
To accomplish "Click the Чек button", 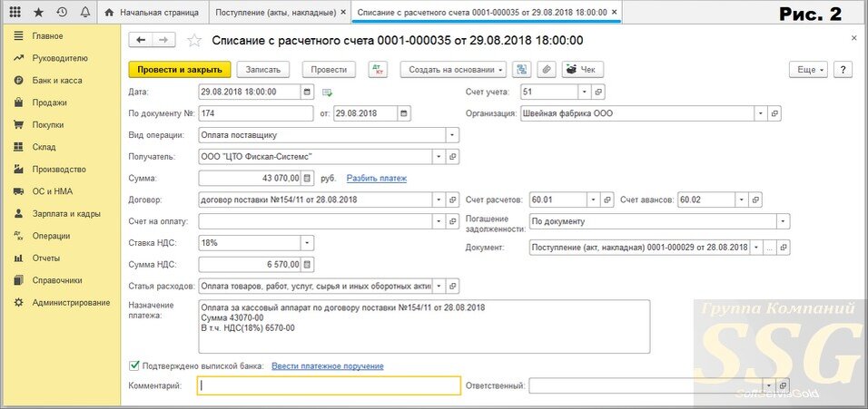I will pos(582,70).
